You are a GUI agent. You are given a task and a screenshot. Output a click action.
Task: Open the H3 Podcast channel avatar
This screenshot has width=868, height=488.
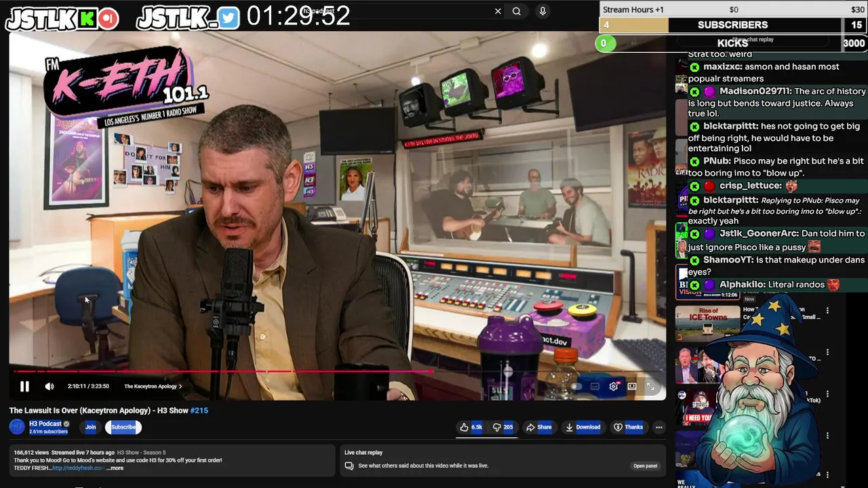click(17, 427)
